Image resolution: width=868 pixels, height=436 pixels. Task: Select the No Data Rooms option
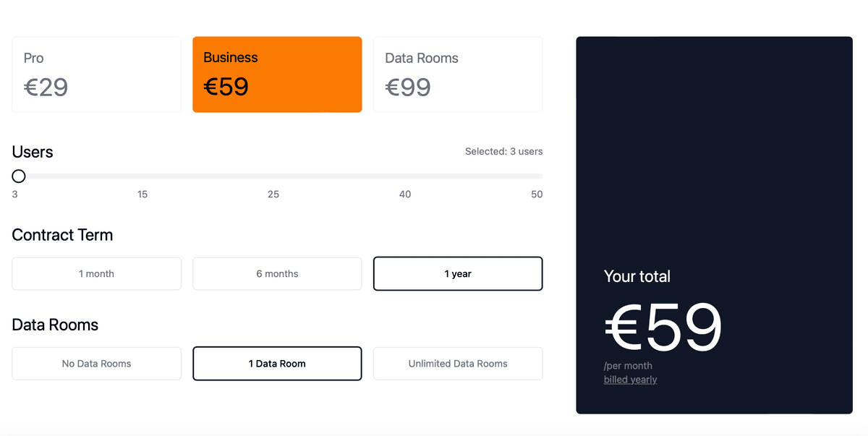pos(96,363)
